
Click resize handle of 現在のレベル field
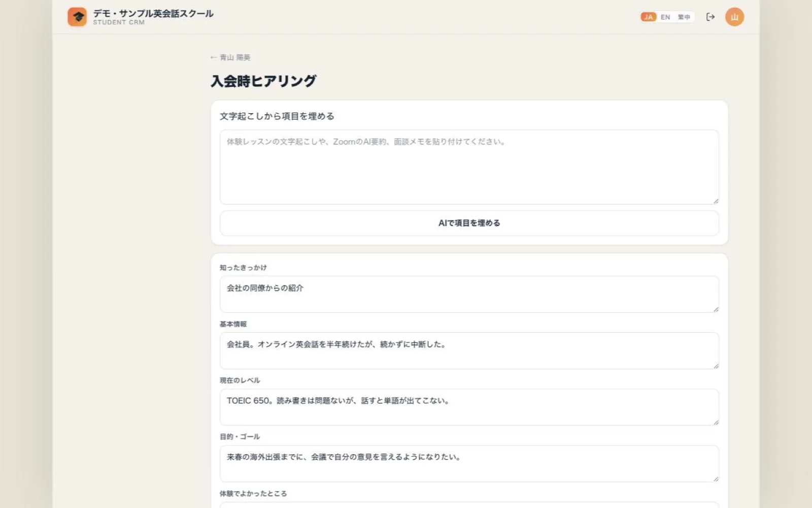(716, 422)
